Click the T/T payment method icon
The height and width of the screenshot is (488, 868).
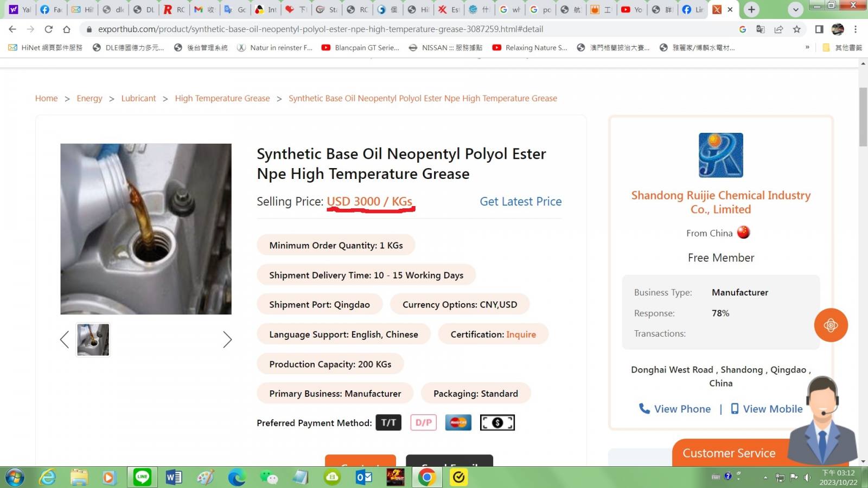pyautogui.click(x=388, y=422)
